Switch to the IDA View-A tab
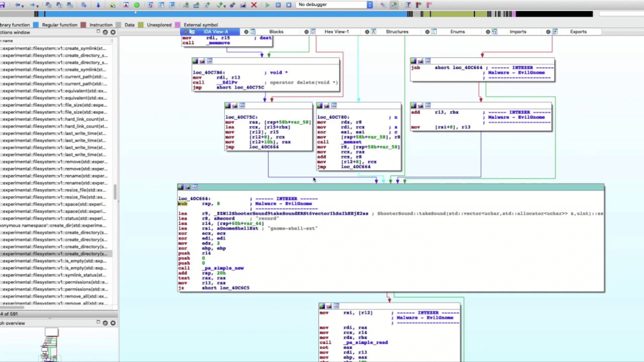 click(x=216, y=32)
